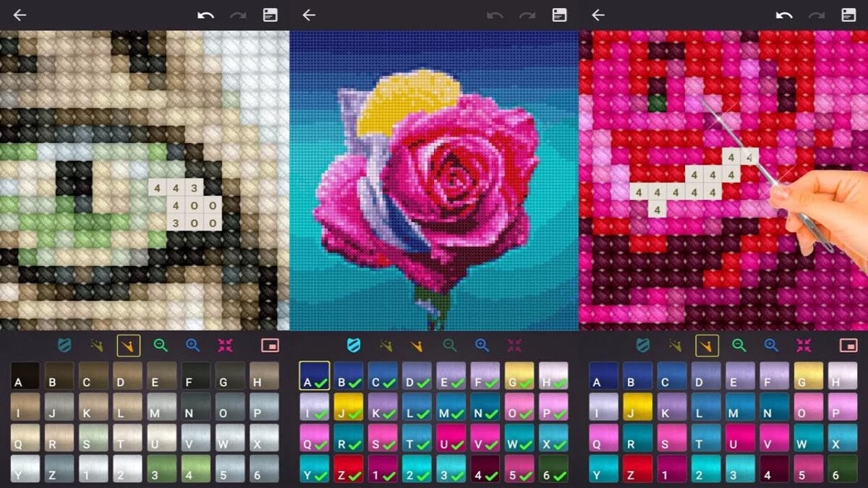Select needle tool in middle rose panel
This screenshot has height=488, width=868.
point(417,346)
